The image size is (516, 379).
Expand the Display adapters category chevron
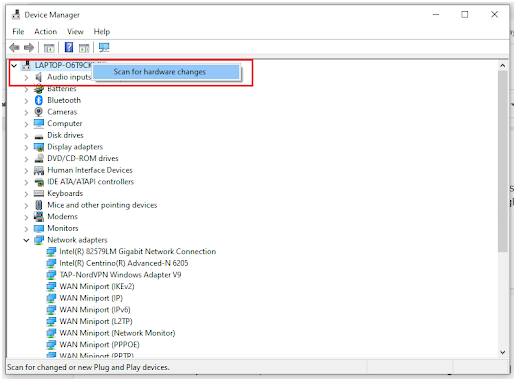(26, 147)
